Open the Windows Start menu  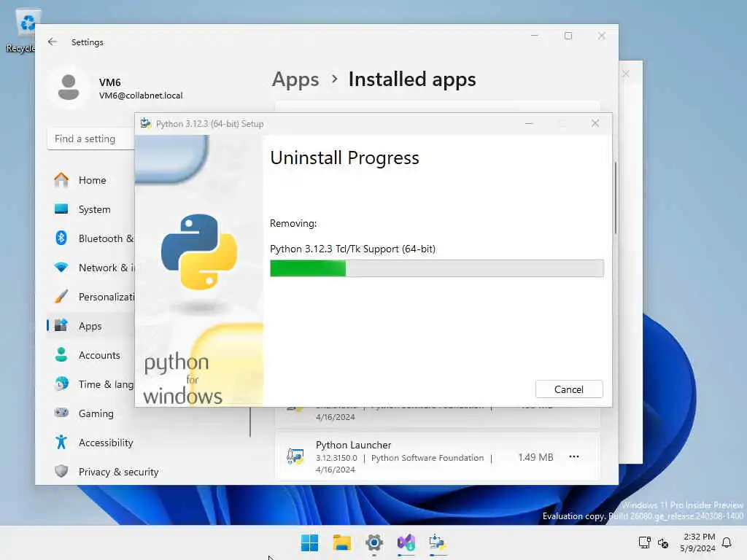click(x=309, y=542)
